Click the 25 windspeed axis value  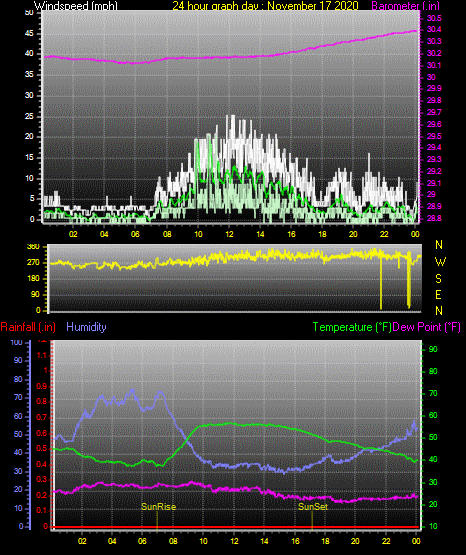tap(30, 116)
